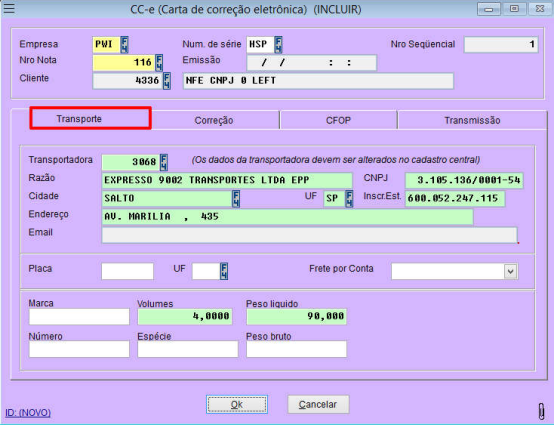Image resolution: width=554 pixels, height=426 pixels.
Task: Switch to the CFOP tab
Action: [338, 120]
